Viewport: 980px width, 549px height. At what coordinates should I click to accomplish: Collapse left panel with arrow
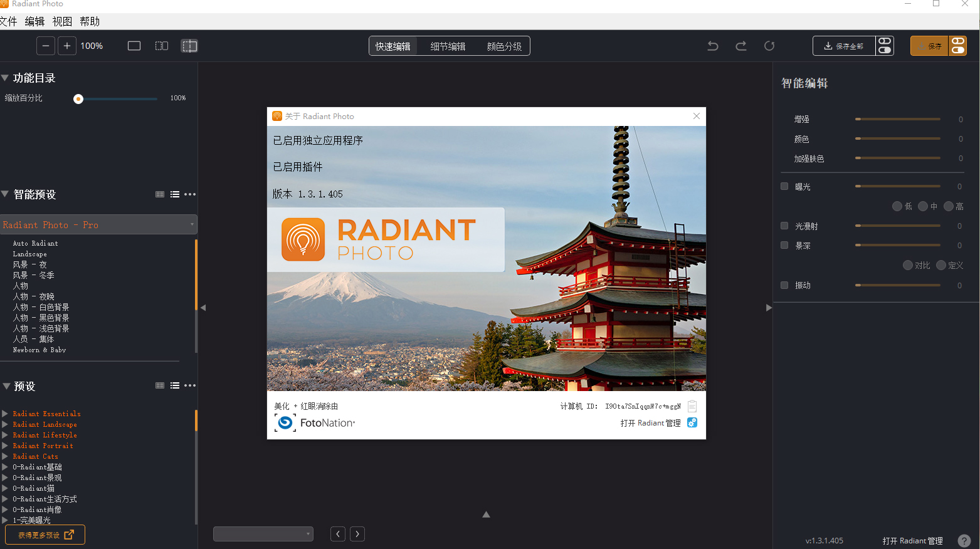click(203, 307)
